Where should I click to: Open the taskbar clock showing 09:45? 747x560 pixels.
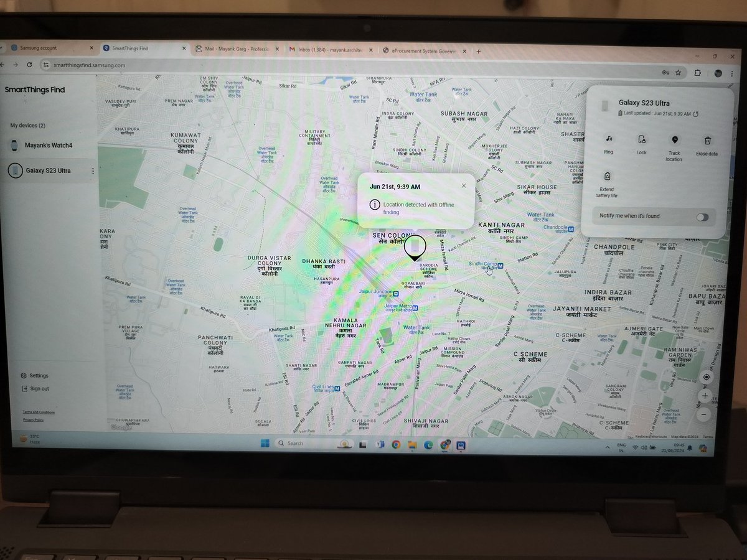tap(674, 448)
